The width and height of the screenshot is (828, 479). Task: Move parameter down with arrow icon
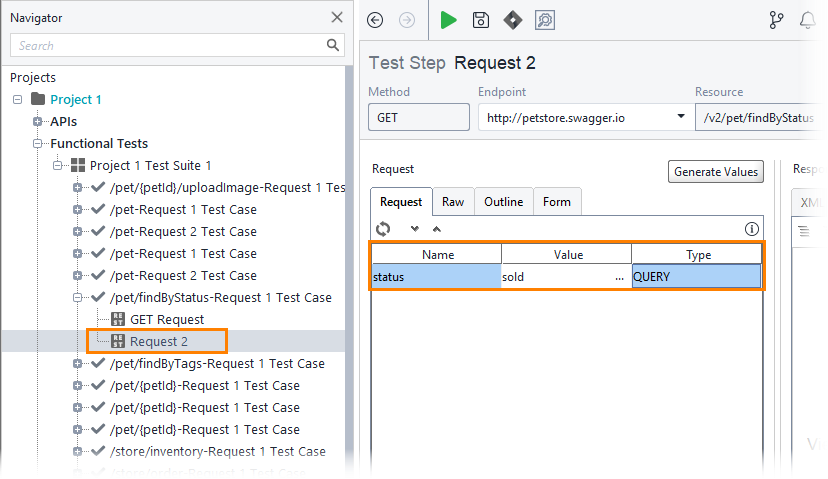(x=415, y=229)
